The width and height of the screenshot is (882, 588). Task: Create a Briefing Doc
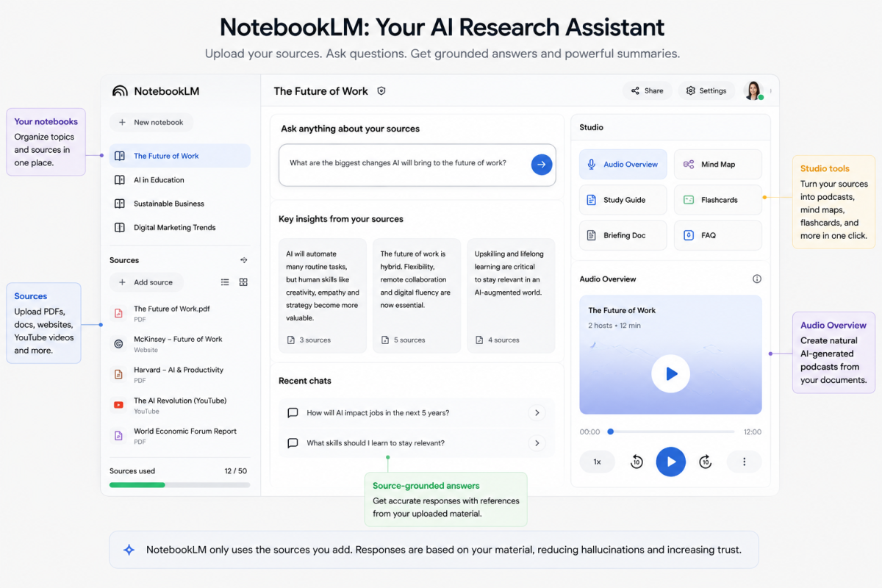[x=623, y=235]
